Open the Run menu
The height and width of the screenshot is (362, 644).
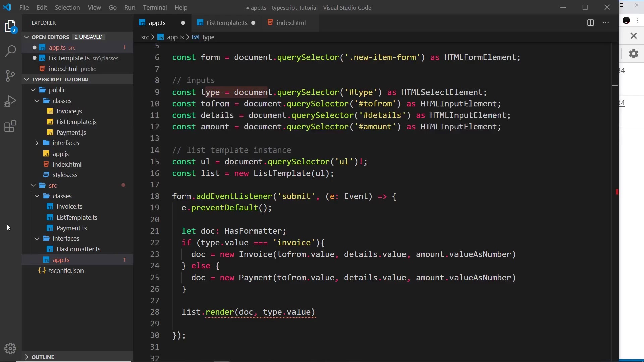(x=130, y=7)
